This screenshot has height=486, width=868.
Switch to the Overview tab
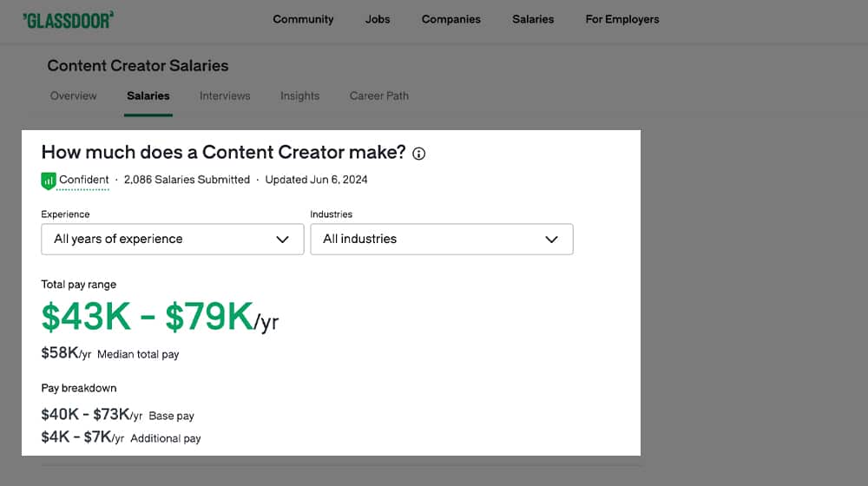click(x=73, y=95)
